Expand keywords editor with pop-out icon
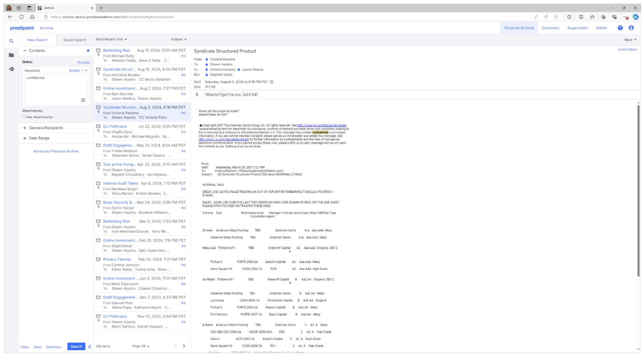Viewport: 644px width, 356px height. coord(83,100)
